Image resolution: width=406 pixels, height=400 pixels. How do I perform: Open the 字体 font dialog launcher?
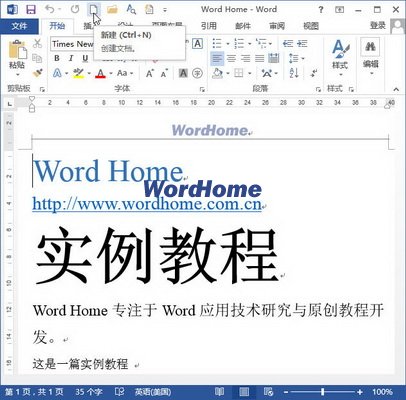click(x=202, y=89)
